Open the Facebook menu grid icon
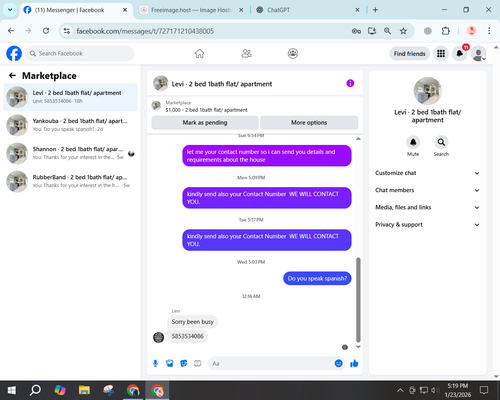500x400 pixels. pyautogui.click(x=441, y=53)
